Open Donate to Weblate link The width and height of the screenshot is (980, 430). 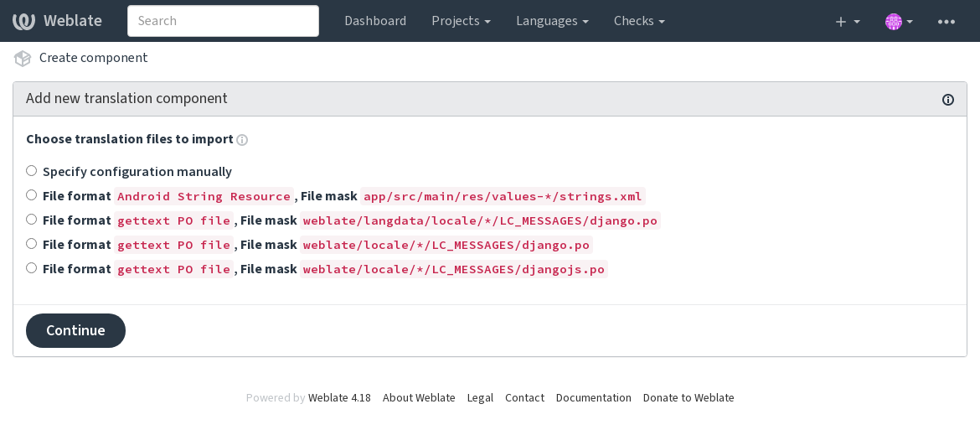coord(689,397)
